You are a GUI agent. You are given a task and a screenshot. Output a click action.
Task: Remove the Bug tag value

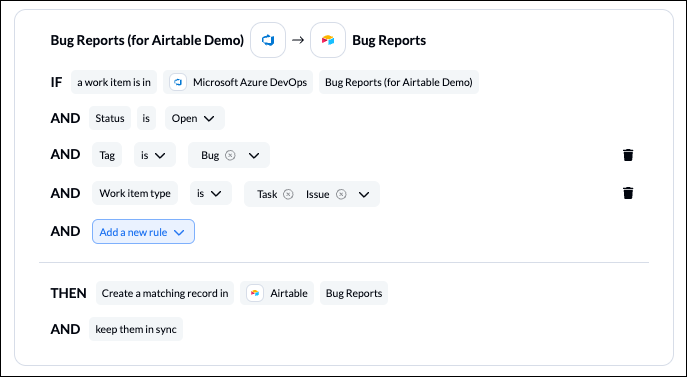pos(230,155)
